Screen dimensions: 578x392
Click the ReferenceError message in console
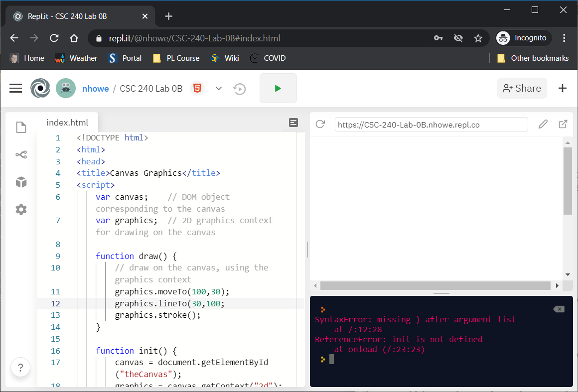399,339
